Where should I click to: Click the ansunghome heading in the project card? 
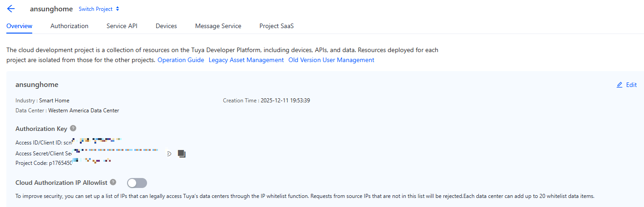click(37, 85)
